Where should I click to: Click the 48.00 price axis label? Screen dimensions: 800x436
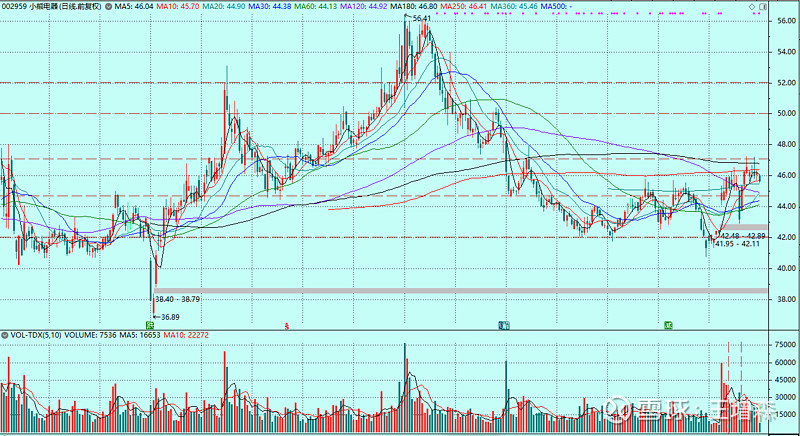point(786,145)
